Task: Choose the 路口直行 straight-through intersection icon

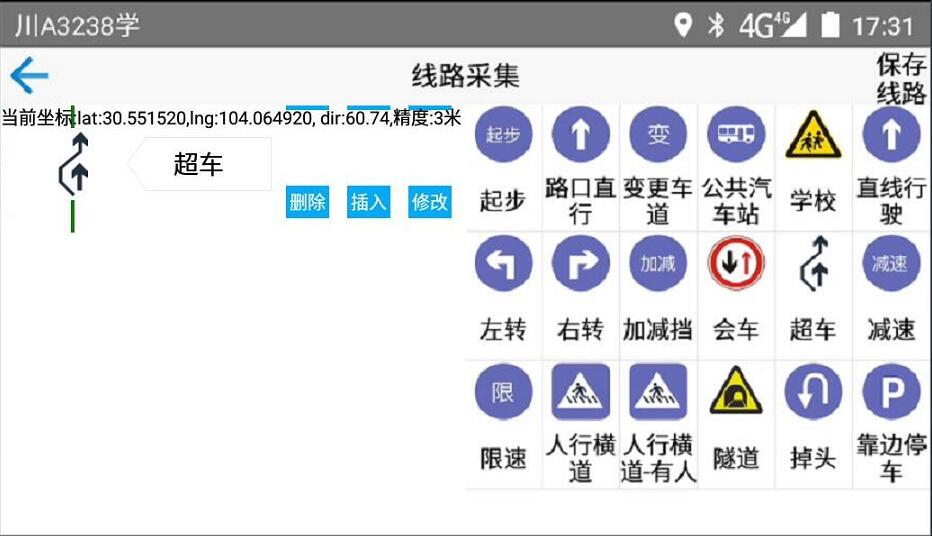Action: coord(581,136)
